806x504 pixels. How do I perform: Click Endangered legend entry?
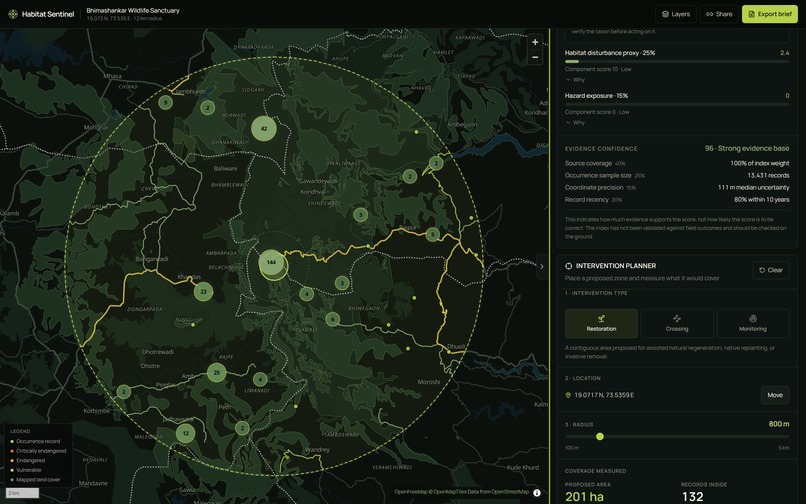(27, 460)
